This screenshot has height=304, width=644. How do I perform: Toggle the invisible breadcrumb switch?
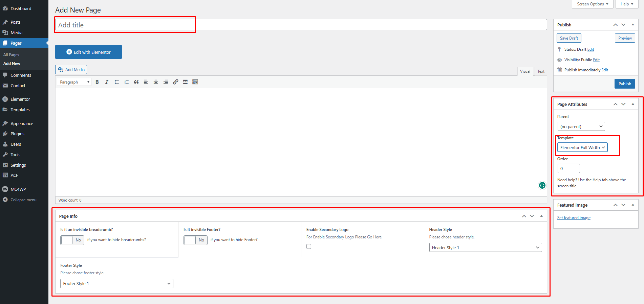pyautogui.click(x=72, y=240)
